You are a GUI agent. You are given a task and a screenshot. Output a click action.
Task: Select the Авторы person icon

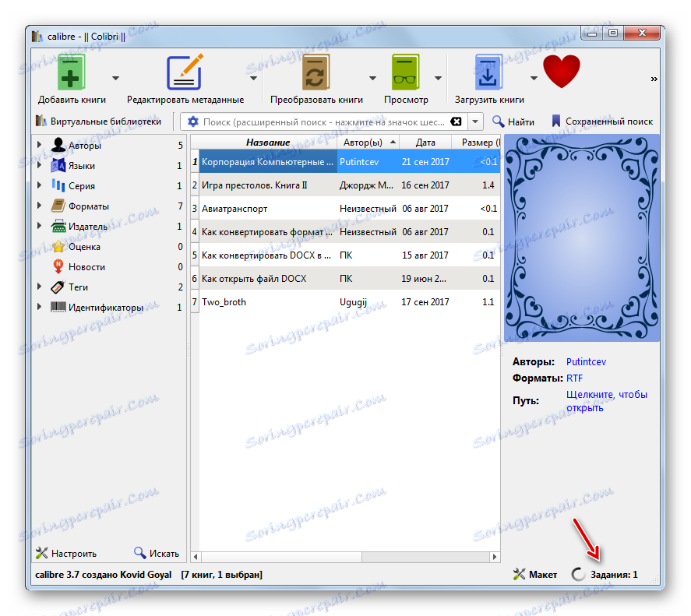pyautogui.click(x=58, y=145)
